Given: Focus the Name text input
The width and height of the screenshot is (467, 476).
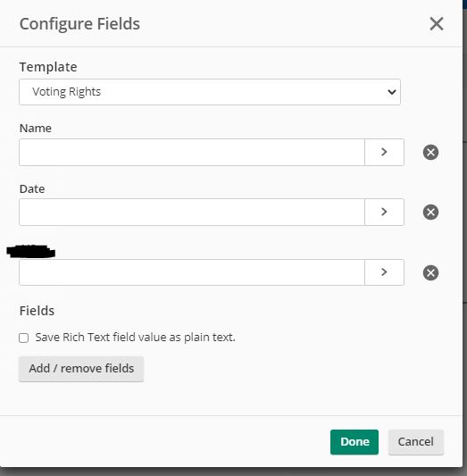Looking at the screenshot, I should coord(192,153).
